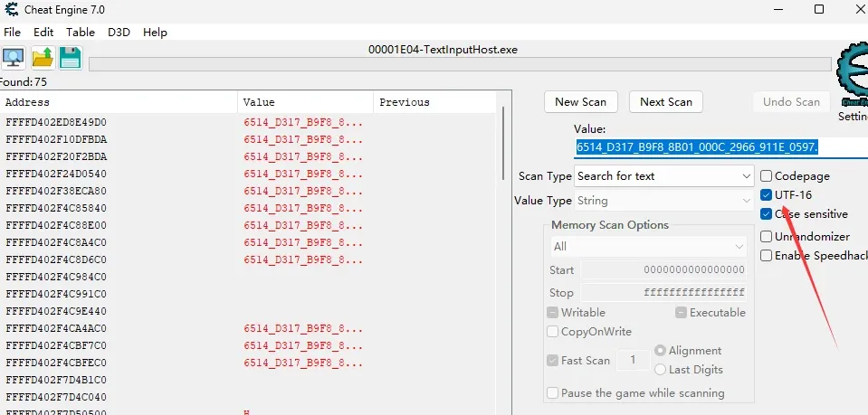868x415 pixels.
Task: Toggle the Case sensitive checkbox
Action: click(x=766, y=213)
